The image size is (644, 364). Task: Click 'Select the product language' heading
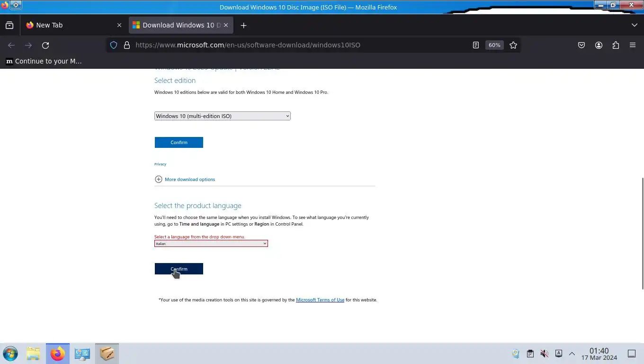point(198,206)
